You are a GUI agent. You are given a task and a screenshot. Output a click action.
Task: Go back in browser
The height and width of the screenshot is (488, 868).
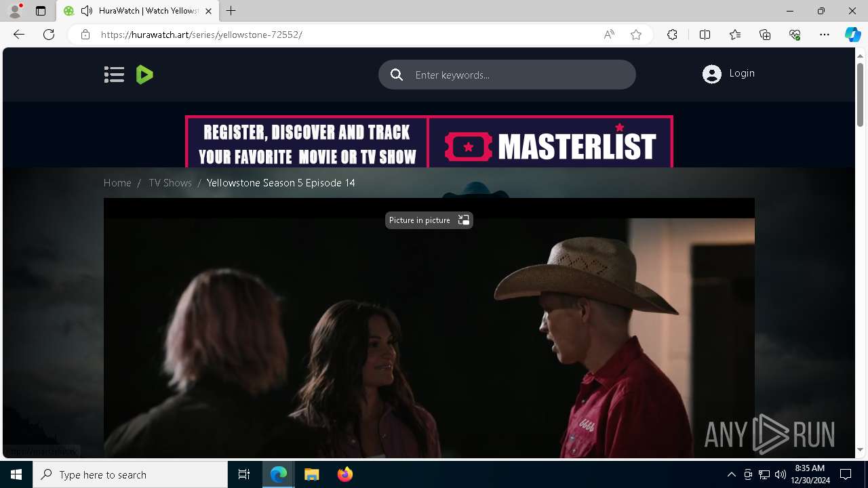pyautogui.click(x=19, y=35)
